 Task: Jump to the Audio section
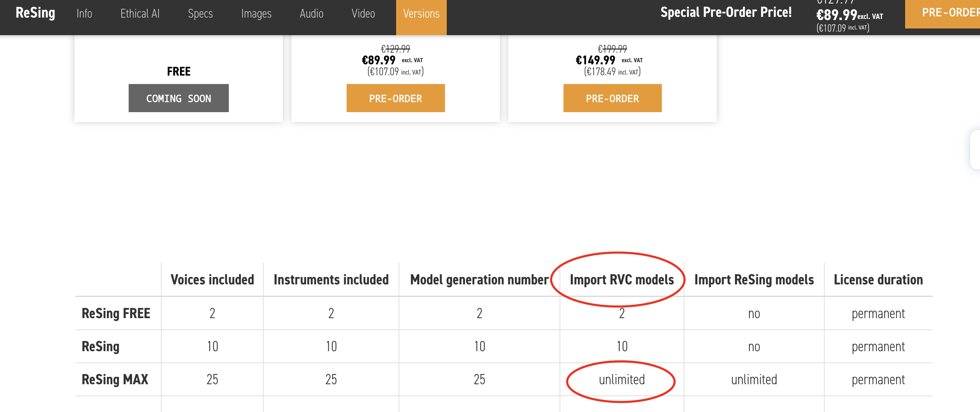click(x=311, y=14)
